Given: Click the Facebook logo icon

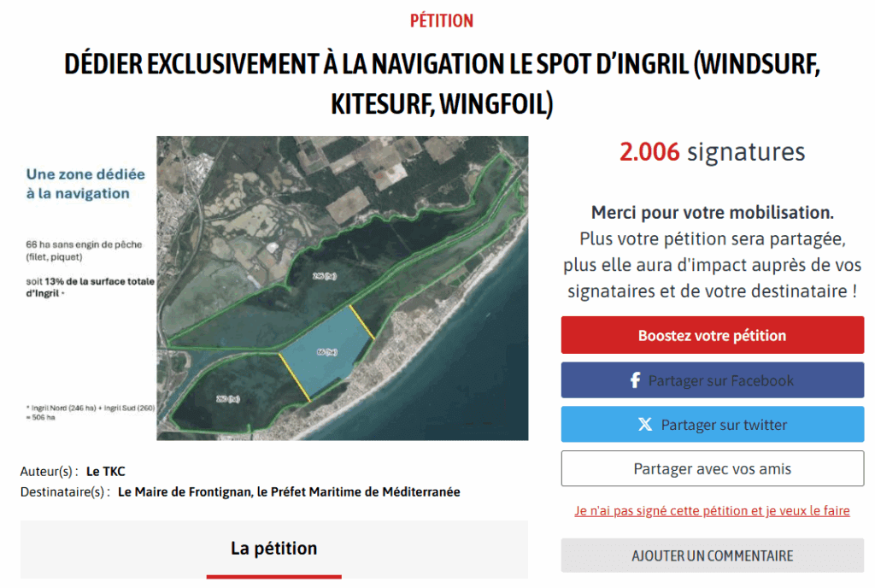Looking at the screenshot, I should tap(635, 380).
